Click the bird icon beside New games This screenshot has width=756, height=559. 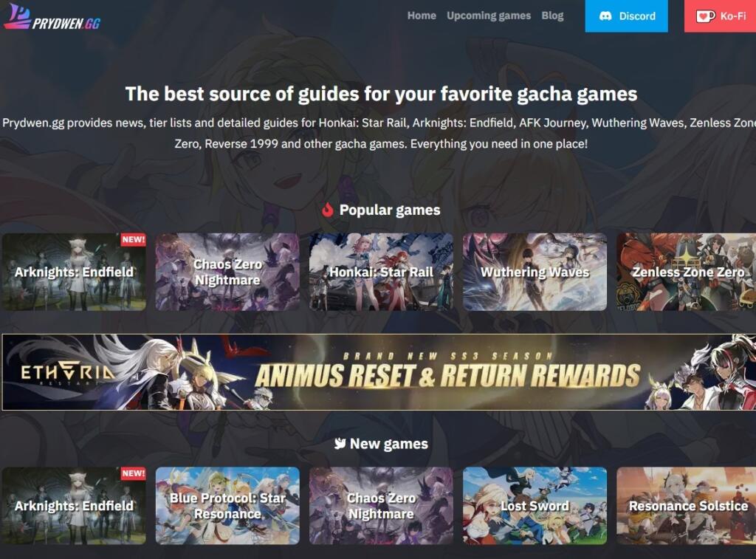(x=340, y=443)
